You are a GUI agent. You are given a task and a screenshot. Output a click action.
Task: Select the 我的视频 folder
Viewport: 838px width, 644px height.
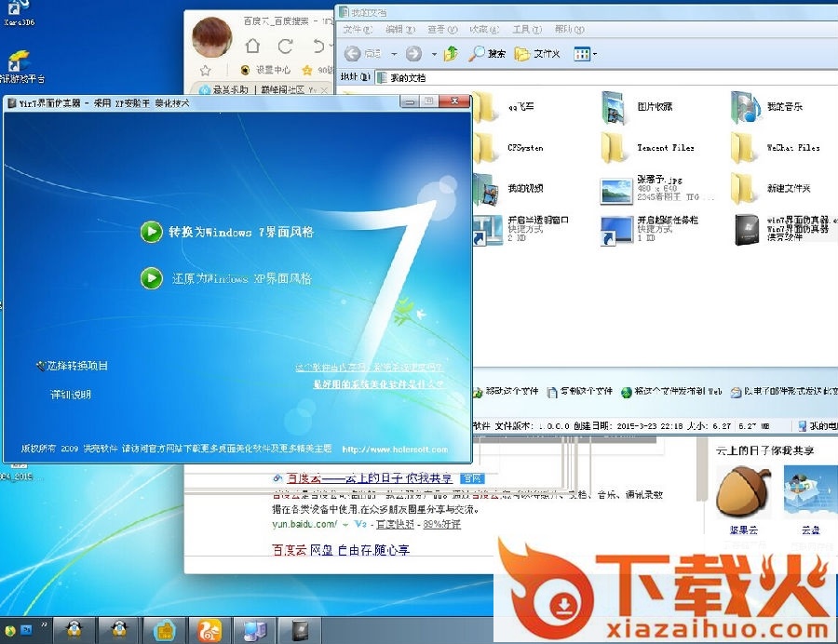[x=508, y=189]
